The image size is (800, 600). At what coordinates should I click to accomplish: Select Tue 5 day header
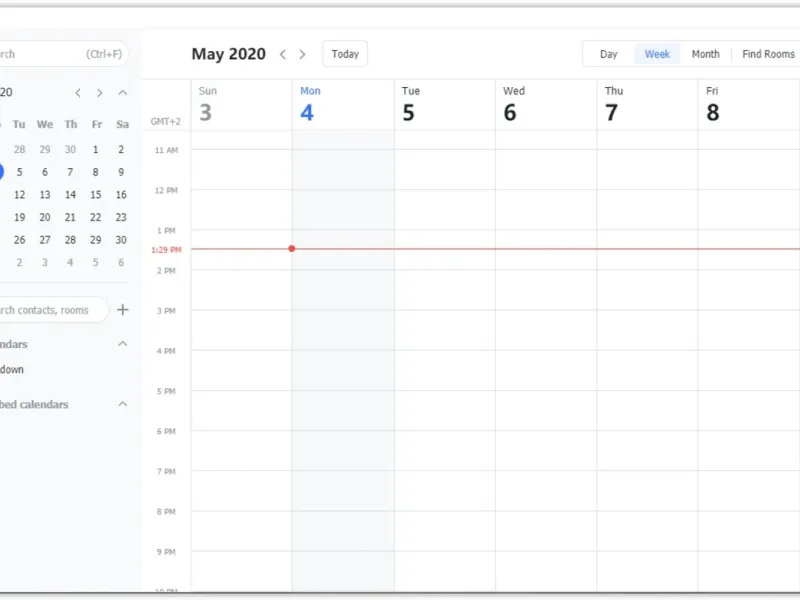click(x=444, y=105)
